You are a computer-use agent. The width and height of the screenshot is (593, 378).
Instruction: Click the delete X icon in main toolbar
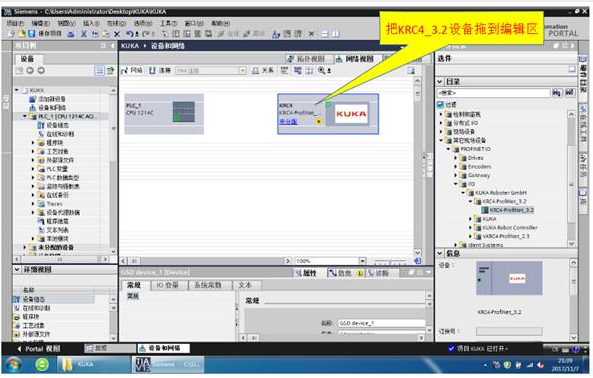(117, 34)
